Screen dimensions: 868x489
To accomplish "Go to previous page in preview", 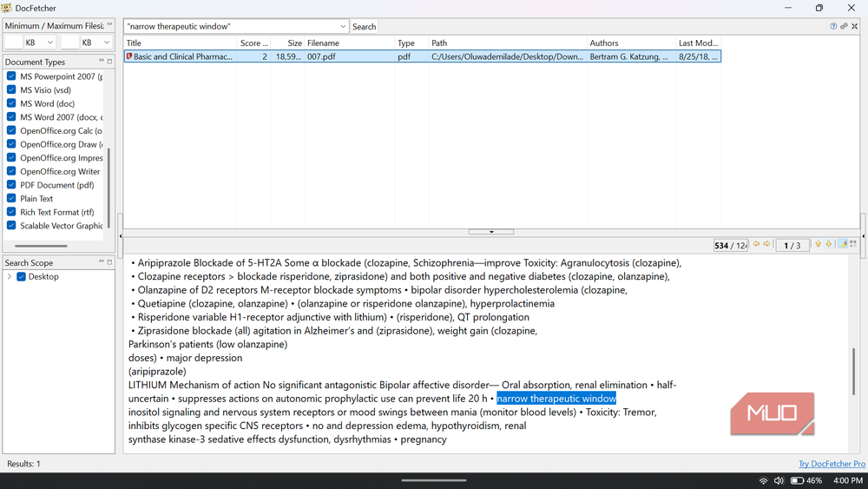I will [x=756, y=244].
